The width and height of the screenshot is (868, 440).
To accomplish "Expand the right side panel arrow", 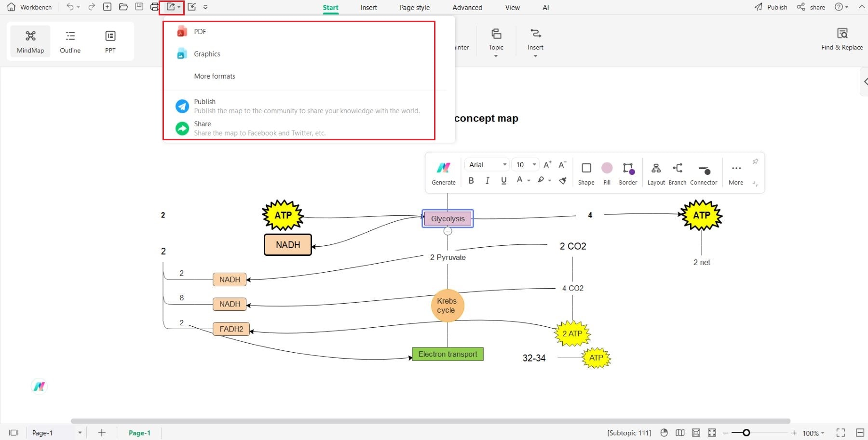I will click(x=864, y=81).
